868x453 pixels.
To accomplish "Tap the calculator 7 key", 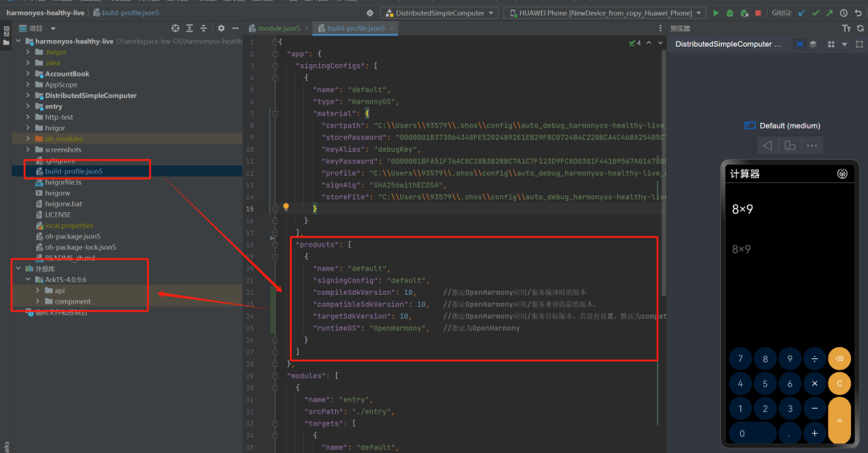I will 740,358.
